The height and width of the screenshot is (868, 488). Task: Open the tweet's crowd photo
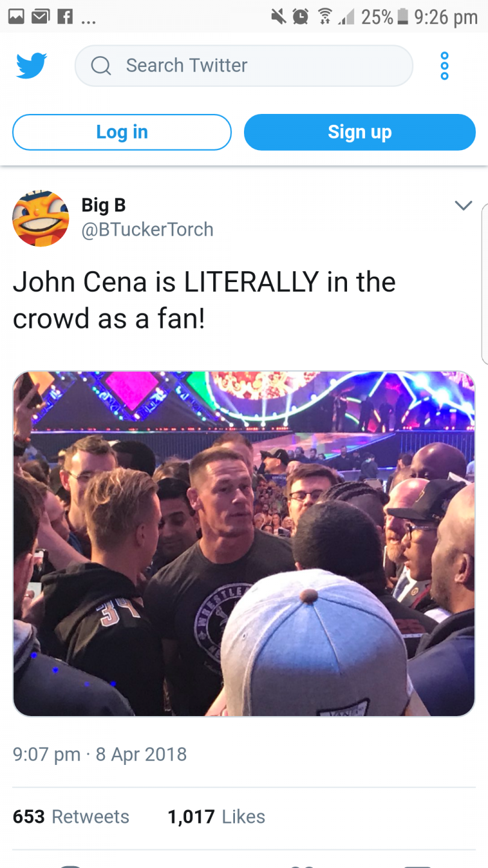click(x=244, y=544)
